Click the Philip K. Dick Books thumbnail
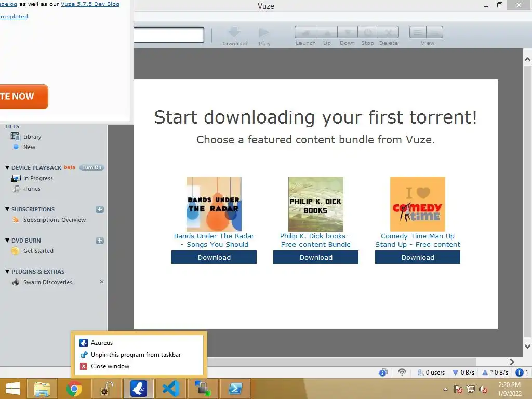 (315, 204)
